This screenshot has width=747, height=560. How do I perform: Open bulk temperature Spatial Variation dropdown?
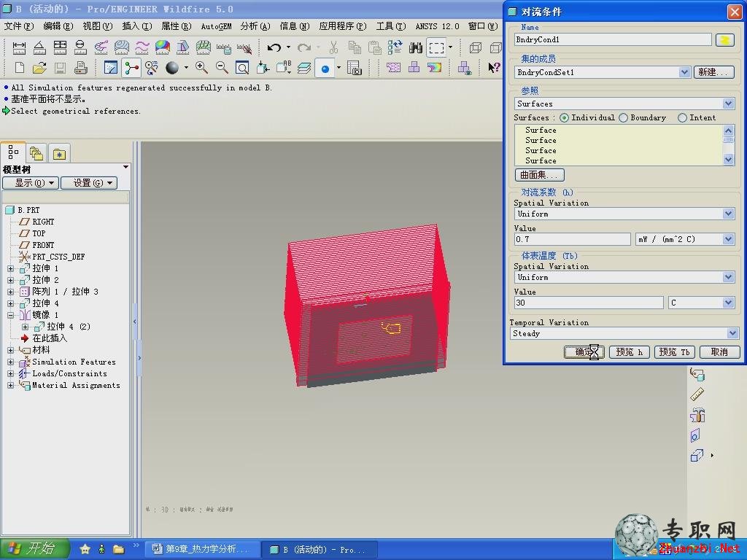pyautogui.click(x=728, y=277)
